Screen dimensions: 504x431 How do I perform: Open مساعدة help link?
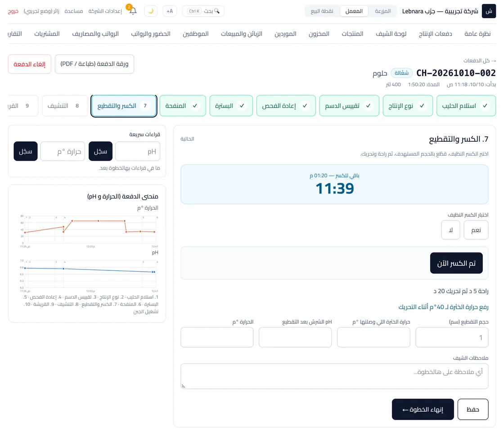pyautogui.click(x=74, y=11)
